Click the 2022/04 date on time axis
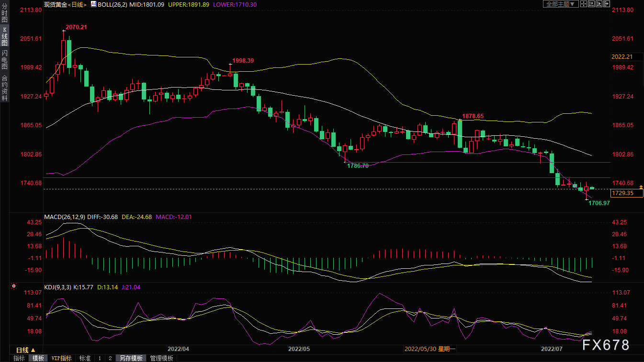This screenshot has width=644, height=362. (x=178, y=349)
